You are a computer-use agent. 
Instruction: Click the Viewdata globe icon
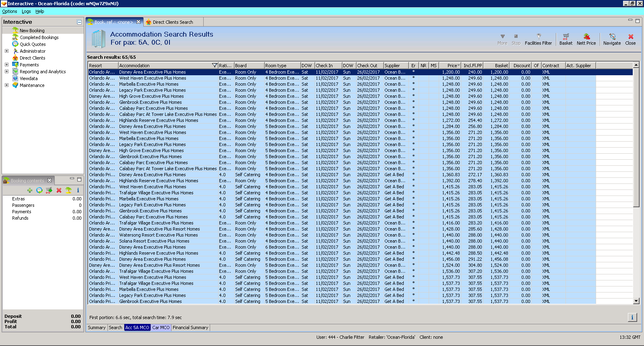[15, 78]
